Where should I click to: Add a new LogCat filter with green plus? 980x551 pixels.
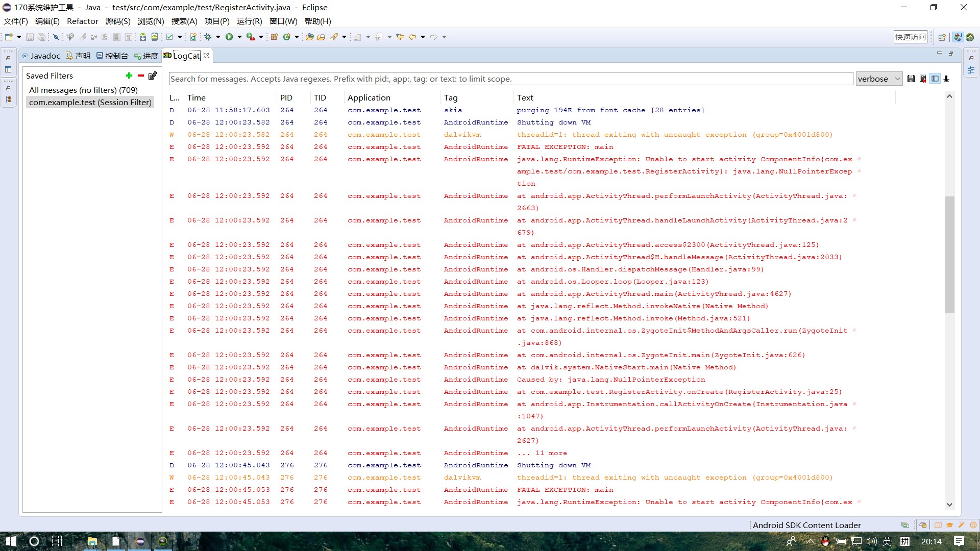point(129,76)
